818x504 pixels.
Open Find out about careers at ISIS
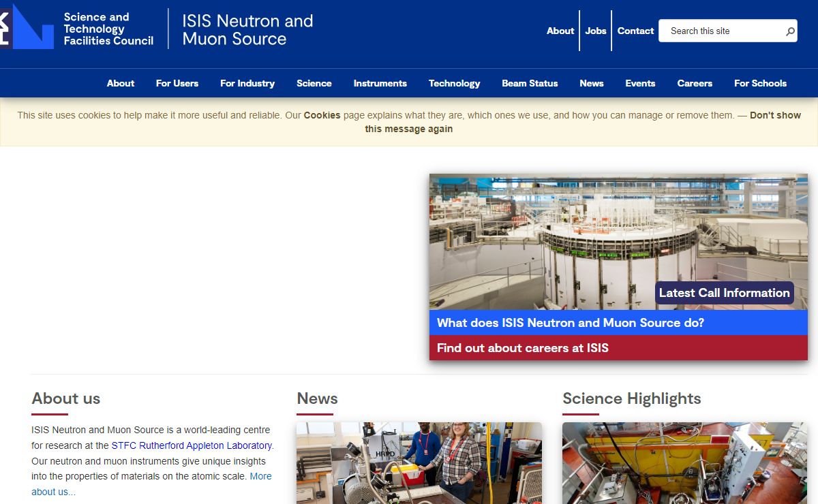point(618,348)
